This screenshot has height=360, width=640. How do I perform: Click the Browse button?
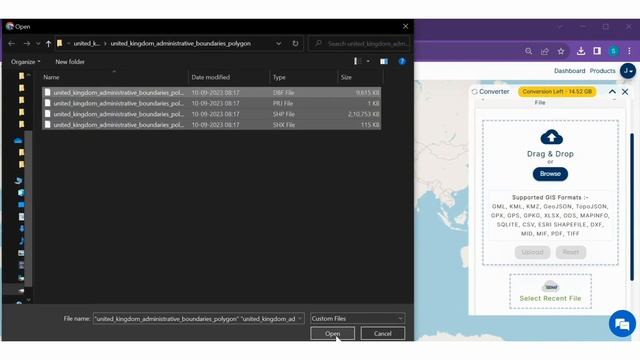click(x=550, y=174)
